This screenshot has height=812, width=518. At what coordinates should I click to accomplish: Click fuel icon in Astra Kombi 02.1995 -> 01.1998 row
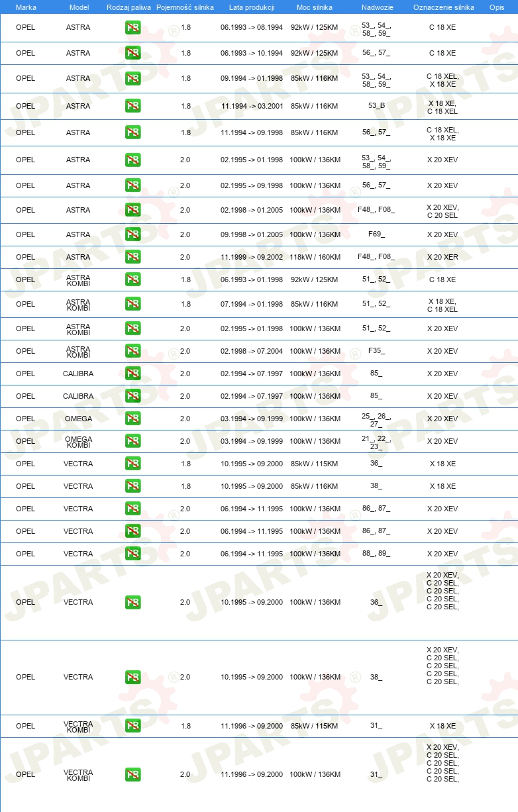pos(132,329)
